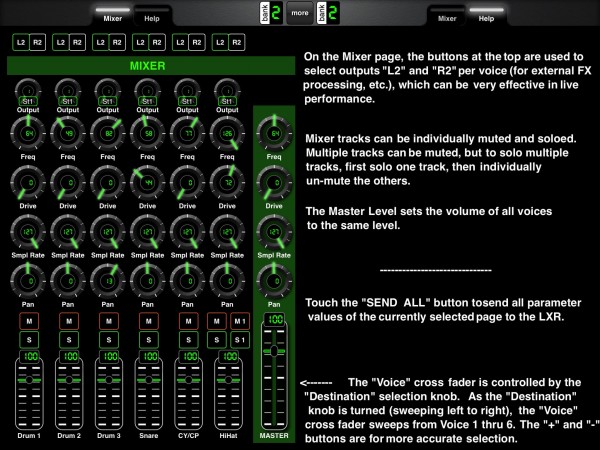Screen dimensions: 600x450
Task: Click the Master Pan knob
Action: (x=274, y=281)
